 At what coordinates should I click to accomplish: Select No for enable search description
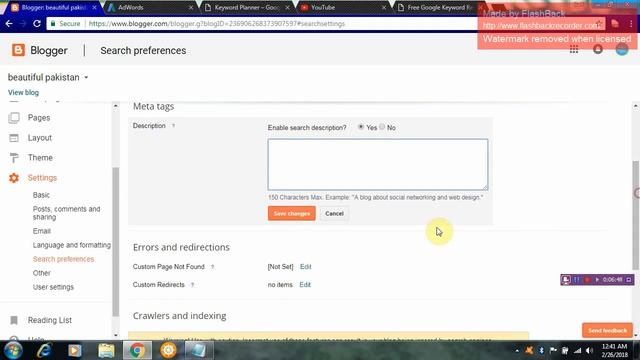382,127
